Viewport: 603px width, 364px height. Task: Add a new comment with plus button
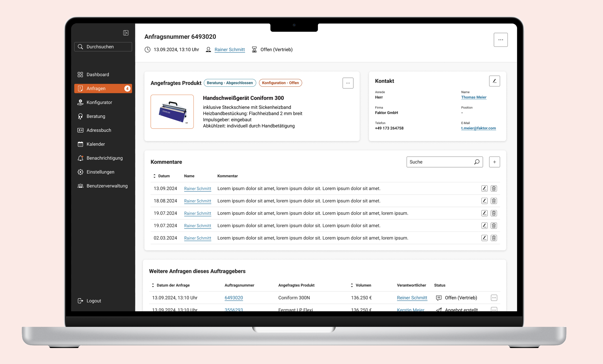[494, 162]
